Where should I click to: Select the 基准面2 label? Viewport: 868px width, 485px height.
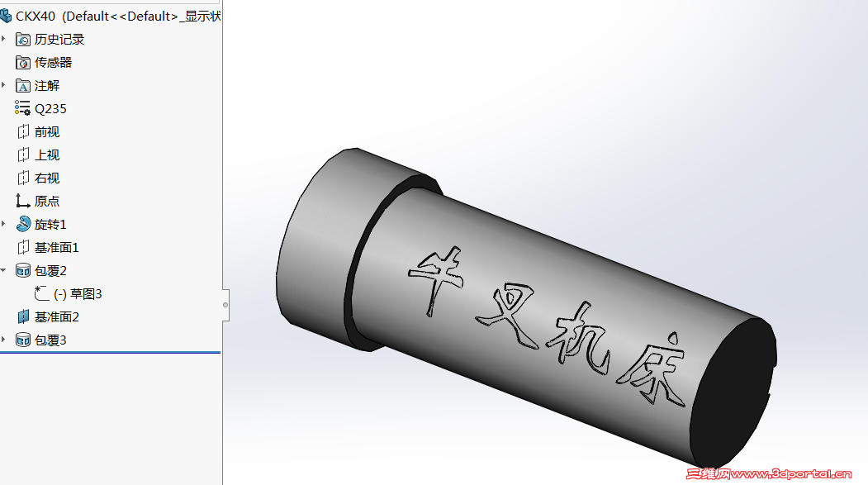(56, 316)
